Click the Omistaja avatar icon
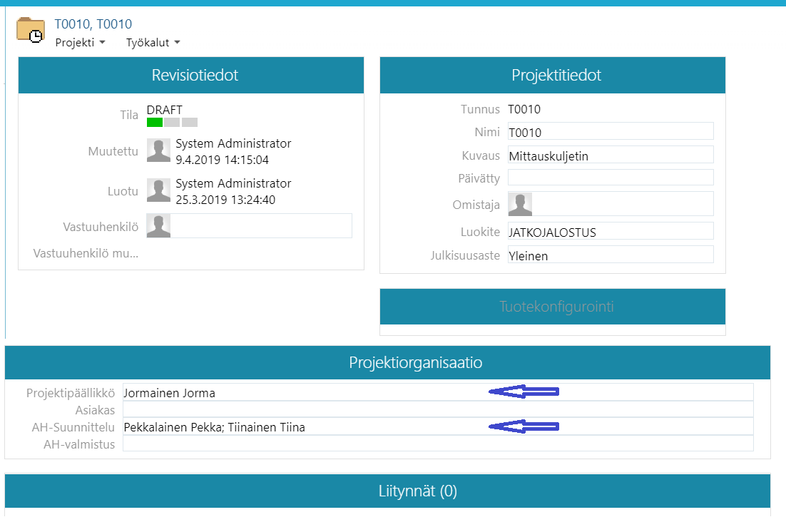786x532 pixels. (x=520, y=204)
